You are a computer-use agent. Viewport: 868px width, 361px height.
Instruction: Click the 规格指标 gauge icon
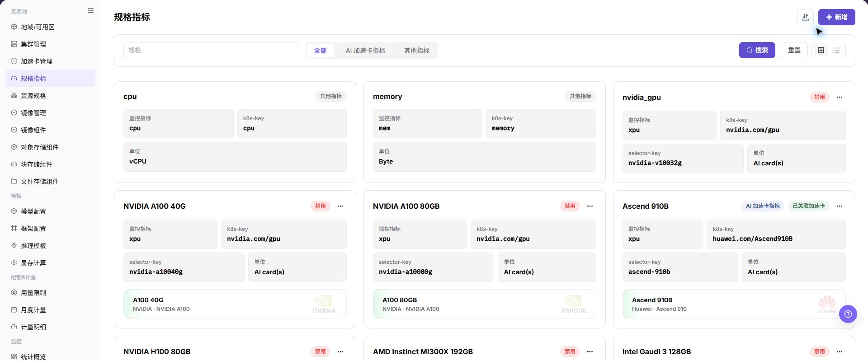click(14, 79)
